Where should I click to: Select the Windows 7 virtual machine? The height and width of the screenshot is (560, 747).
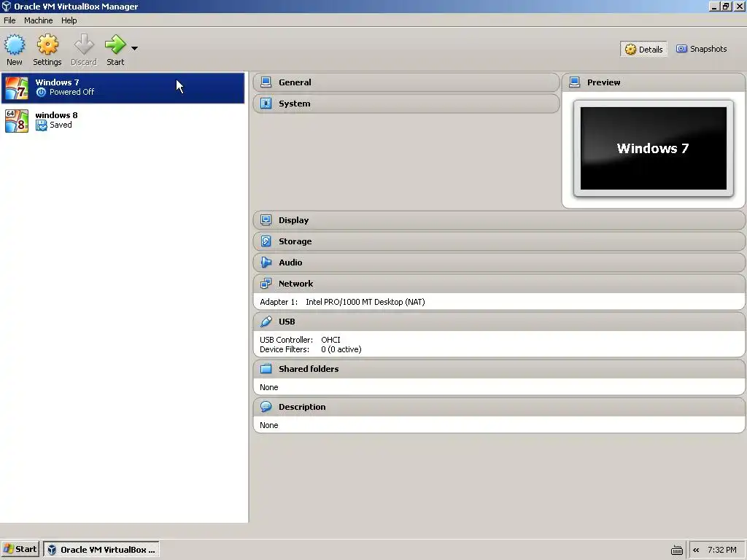pyautogui.click(x=123, y=87)
